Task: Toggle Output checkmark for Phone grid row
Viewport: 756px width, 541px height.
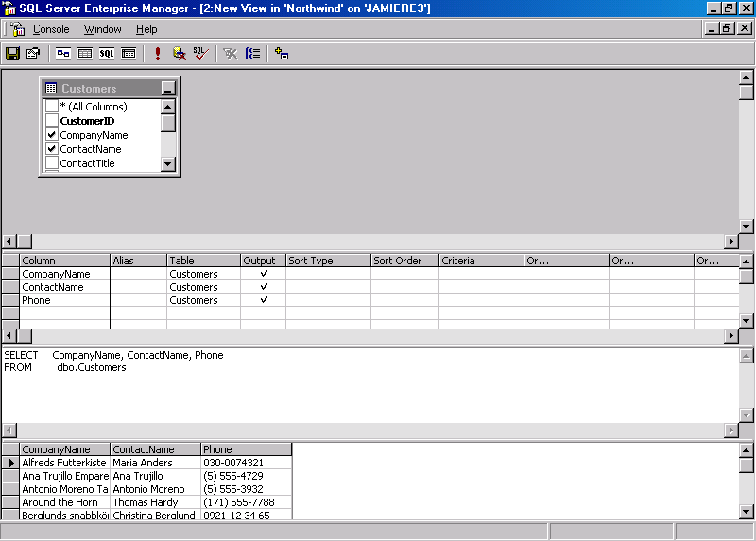Action: pyautogui.click(x=264, y=300)
